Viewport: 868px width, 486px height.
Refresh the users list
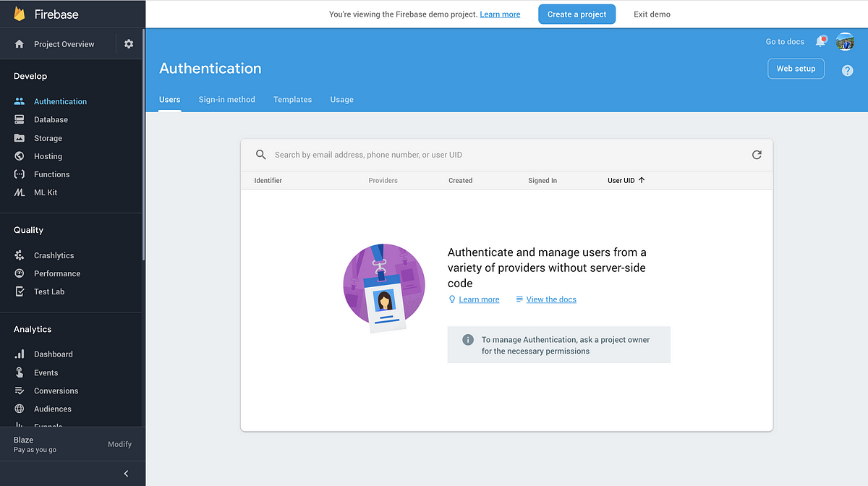pos(757,155)
